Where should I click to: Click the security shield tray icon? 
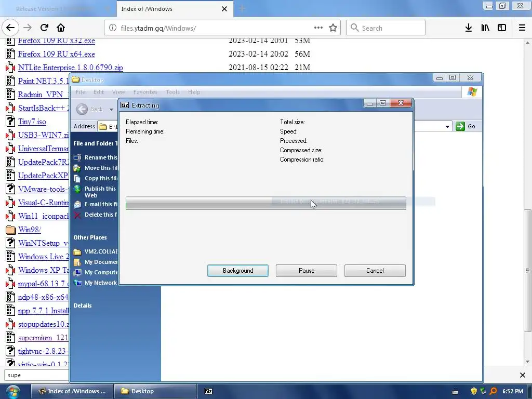click(x=474, y=391)
